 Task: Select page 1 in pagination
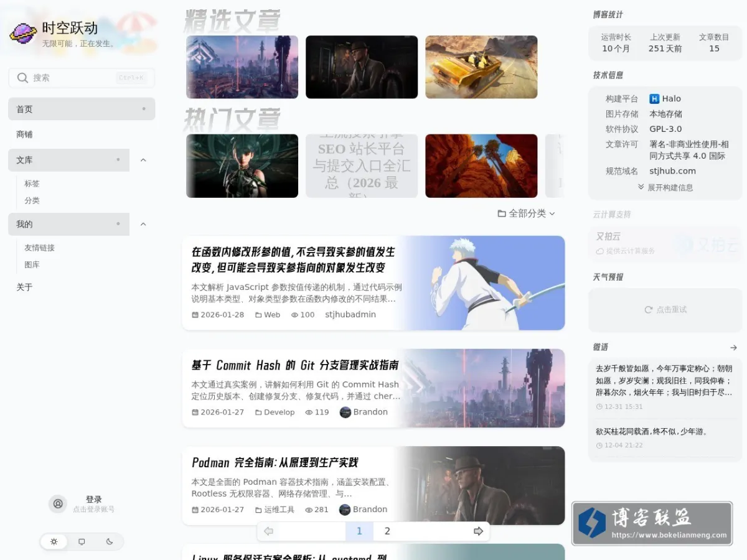point(359,531)
